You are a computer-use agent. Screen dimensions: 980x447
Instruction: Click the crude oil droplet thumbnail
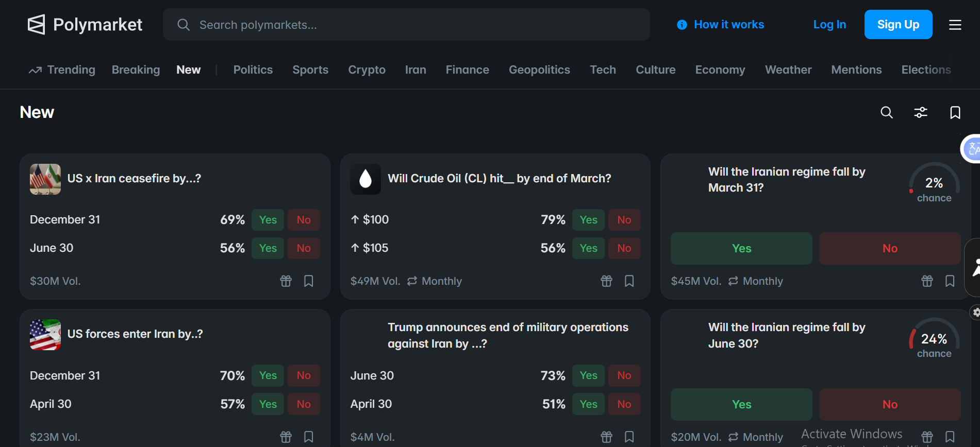365,179
